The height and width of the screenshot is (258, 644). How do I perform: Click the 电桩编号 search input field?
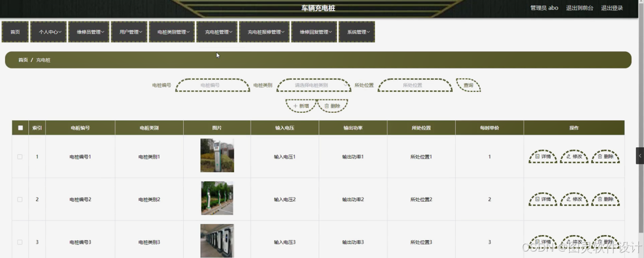[x=212, y=85]
